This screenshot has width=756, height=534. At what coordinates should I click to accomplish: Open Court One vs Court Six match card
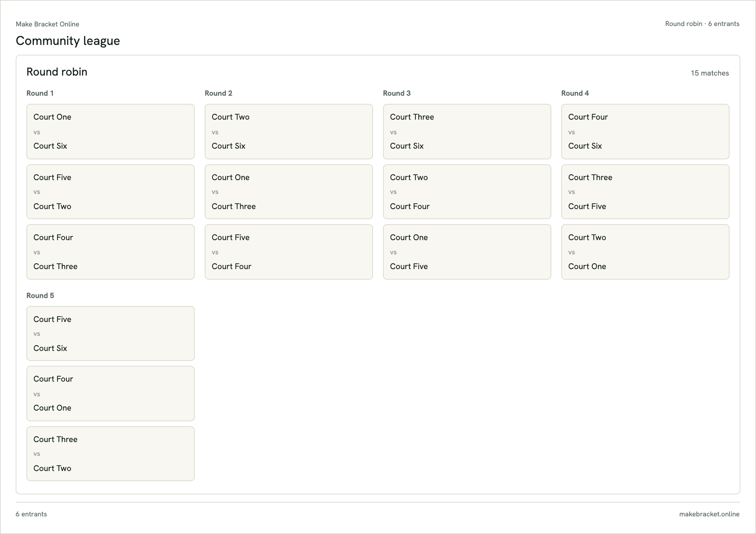[110, 131]
